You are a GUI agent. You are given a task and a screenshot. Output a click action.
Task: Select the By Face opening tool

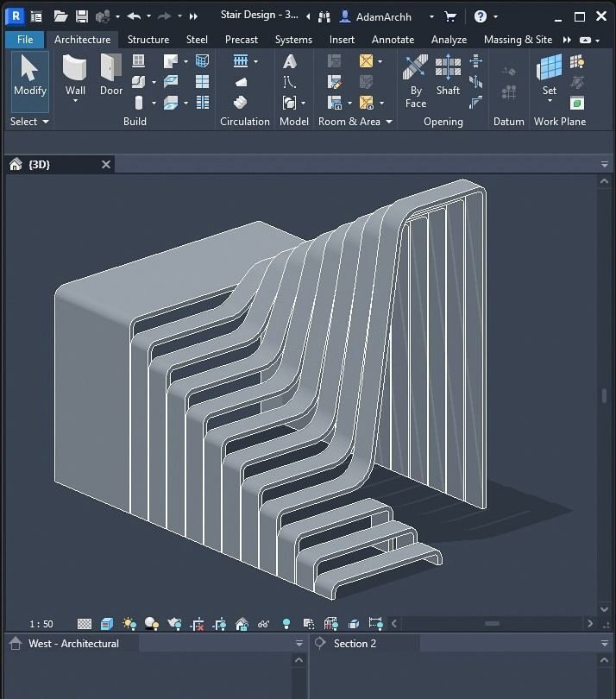[x=416, y=80]
